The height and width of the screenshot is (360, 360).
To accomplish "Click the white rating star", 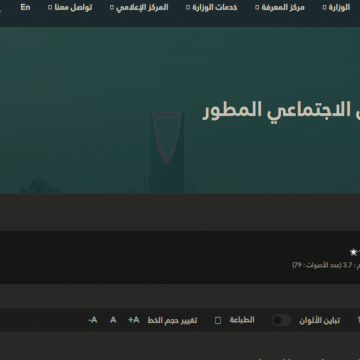I will (x=353, y=252).
